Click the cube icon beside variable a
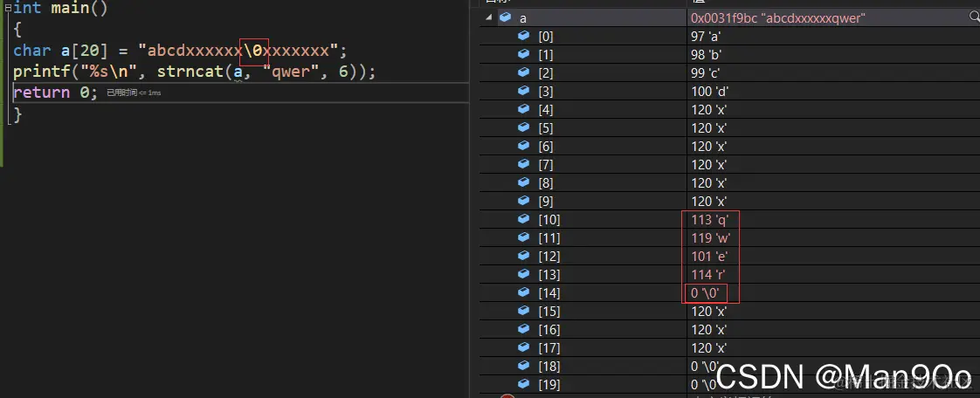 click(506, 18)
